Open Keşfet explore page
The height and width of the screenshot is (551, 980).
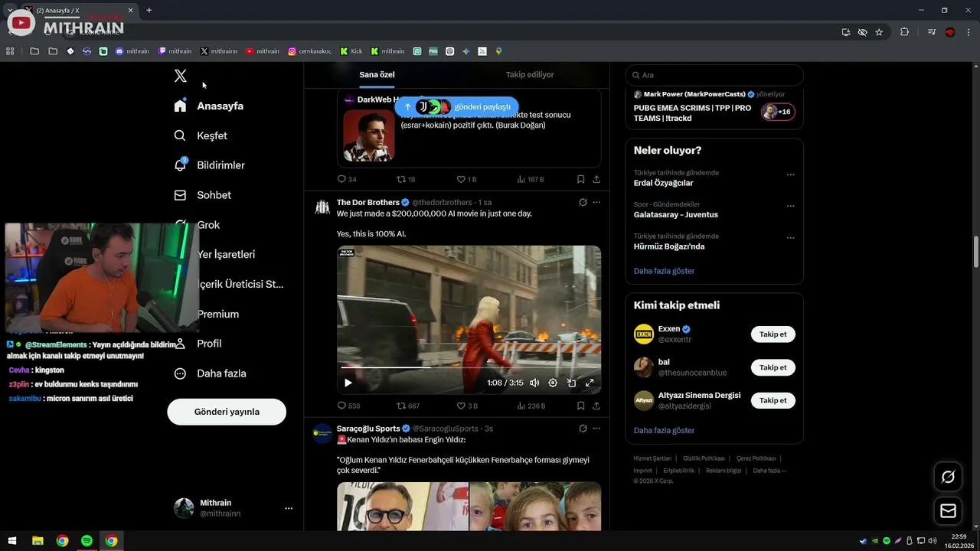201,135
